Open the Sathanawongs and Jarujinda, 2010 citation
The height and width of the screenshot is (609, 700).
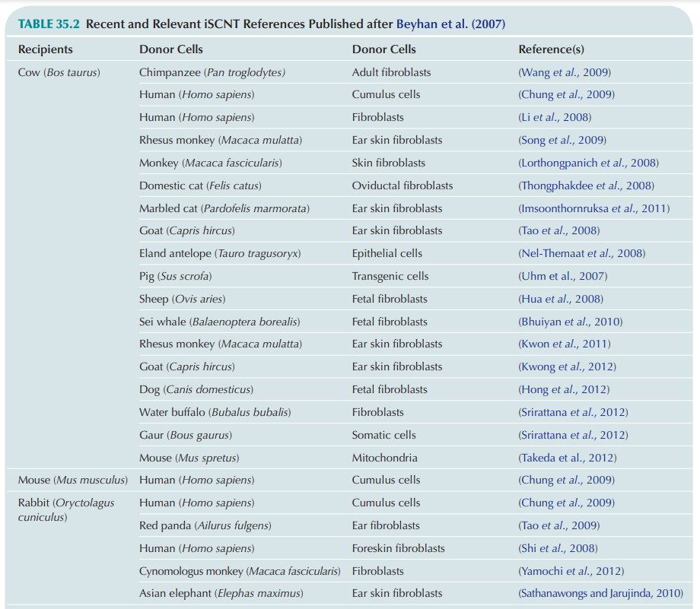click(600, 593)
